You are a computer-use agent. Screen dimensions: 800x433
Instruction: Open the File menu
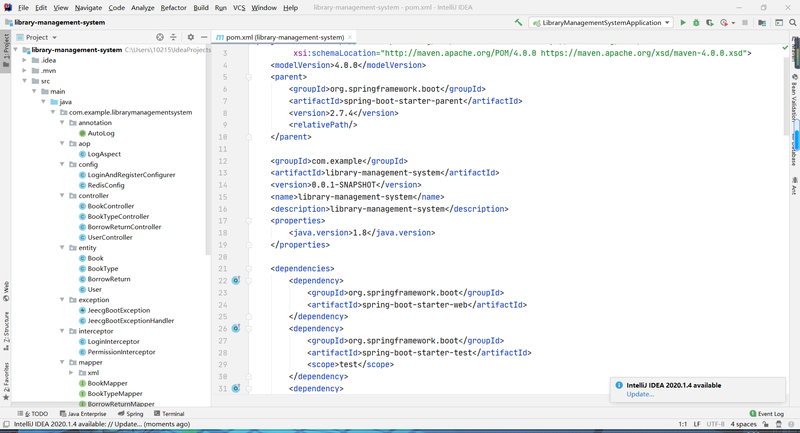tap(23, 8)
